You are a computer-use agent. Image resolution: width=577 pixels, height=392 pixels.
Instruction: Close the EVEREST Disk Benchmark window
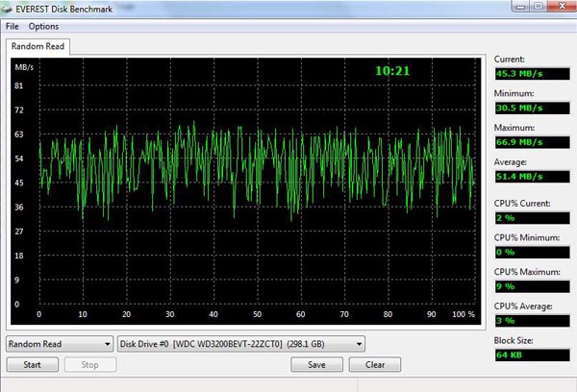pos(562,7)
